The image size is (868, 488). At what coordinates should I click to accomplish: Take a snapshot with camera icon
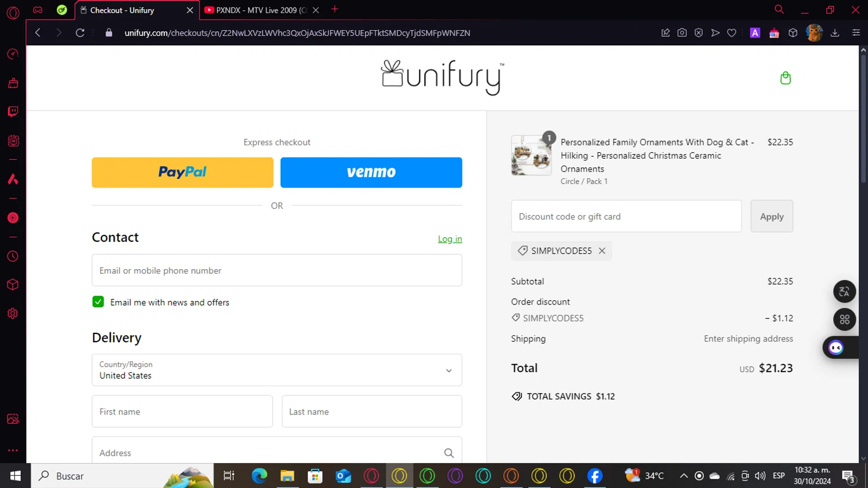[x=682, y=33]
